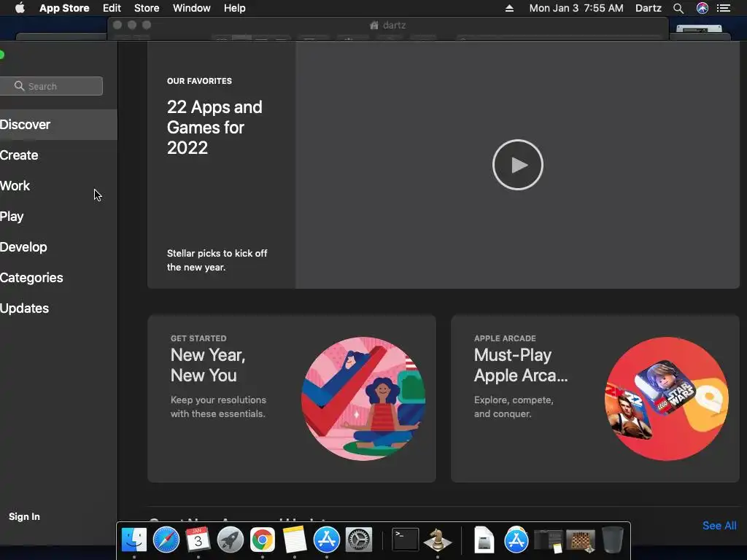Open System Preferences gear in Dock
Viewport: 747px width, 560px height.
coord(358,540)
